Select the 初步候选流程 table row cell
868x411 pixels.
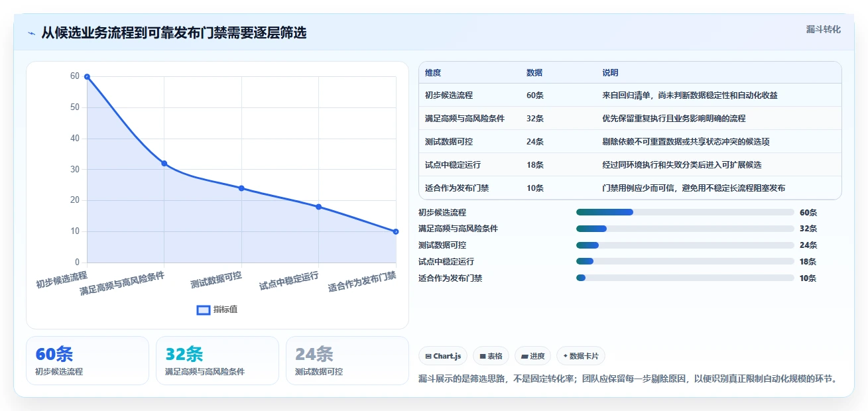(449, 95)
